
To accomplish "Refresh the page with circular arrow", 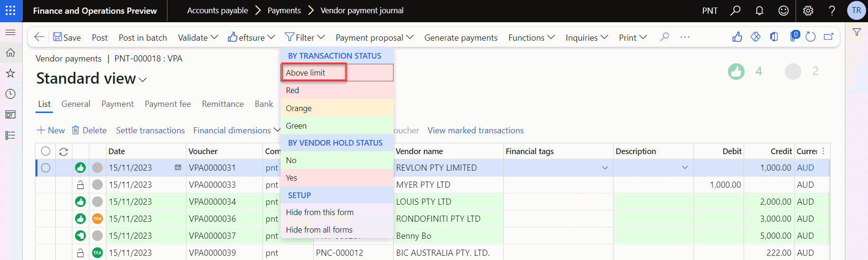I will 810,37.
